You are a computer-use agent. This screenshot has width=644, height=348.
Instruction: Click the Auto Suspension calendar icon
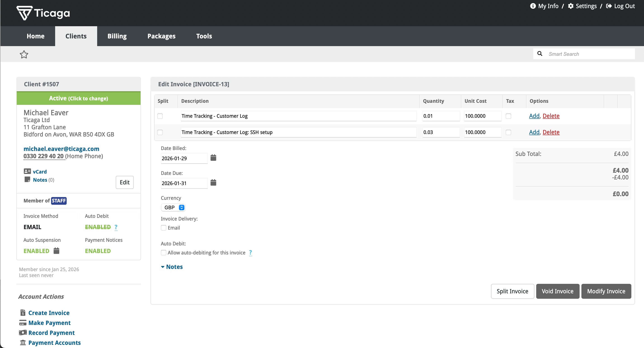56,251
